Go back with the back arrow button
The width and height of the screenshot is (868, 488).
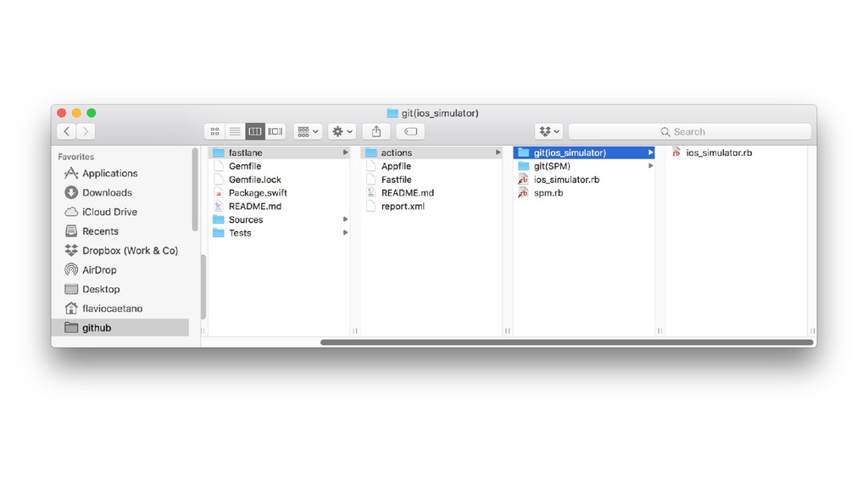66,131
